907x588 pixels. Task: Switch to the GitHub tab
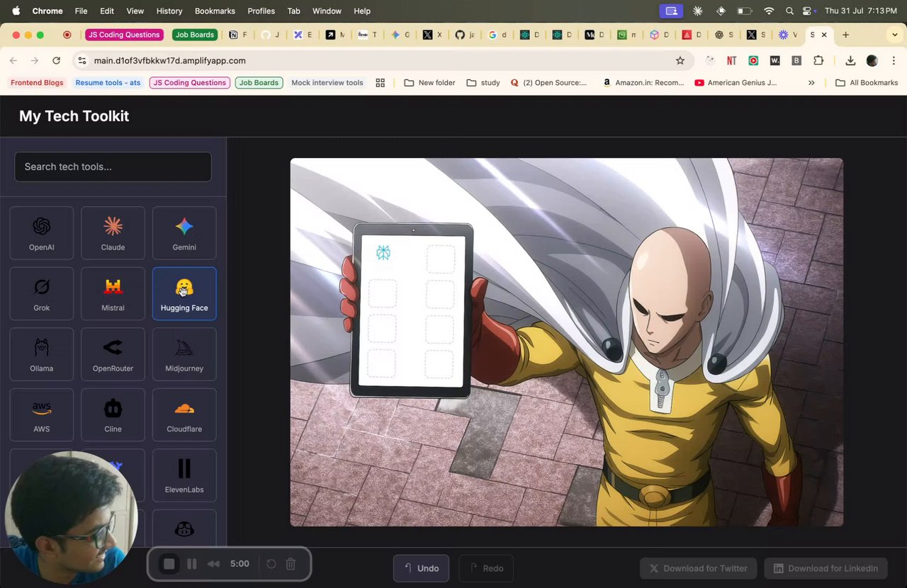coord(465,35)
